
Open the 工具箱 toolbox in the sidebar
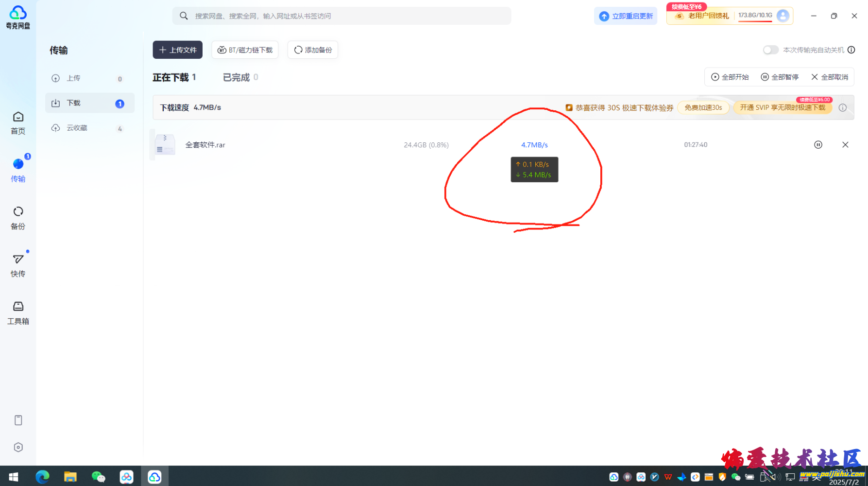point(18,312)
